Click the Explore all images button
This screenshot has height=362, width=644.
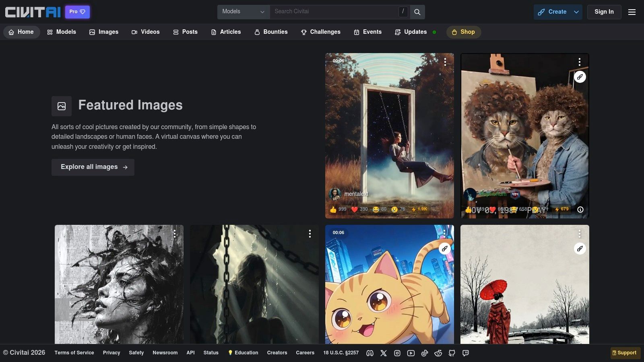click(x=93, y=167)
